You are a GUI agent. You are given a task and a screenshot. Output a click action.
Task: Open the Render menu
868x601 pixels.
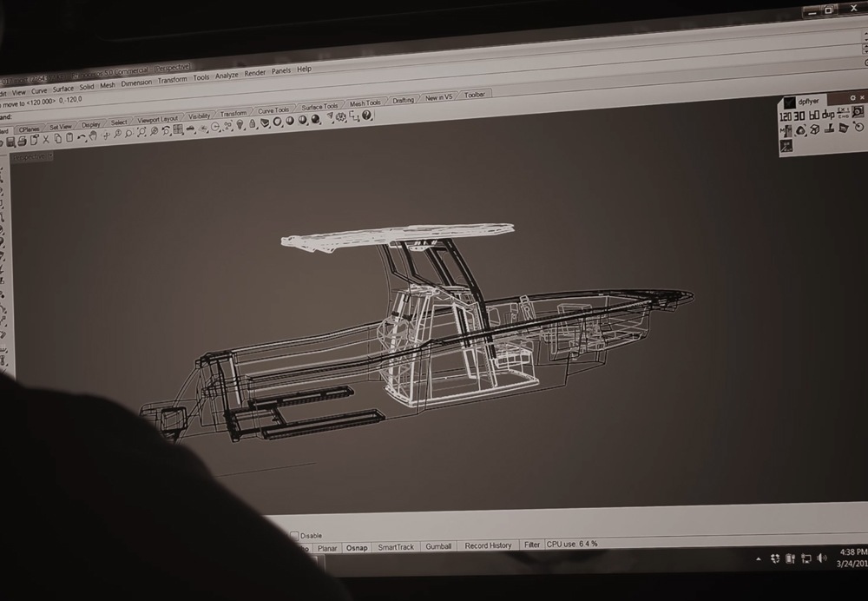254,73
